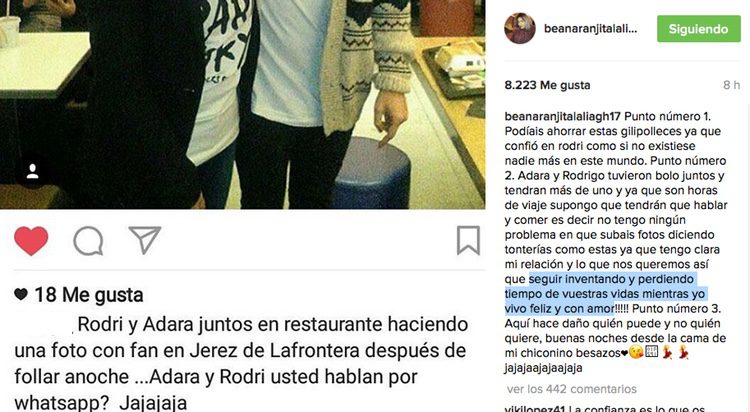Click the 8 h timestamp

point(731,85)
